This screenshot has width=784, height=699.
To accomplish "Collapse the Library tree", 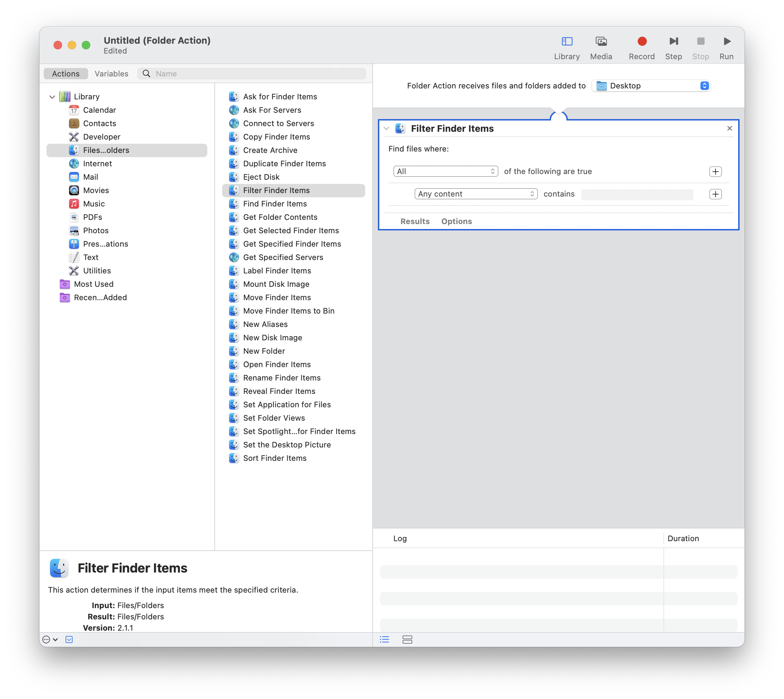I will tap(52, 97).
